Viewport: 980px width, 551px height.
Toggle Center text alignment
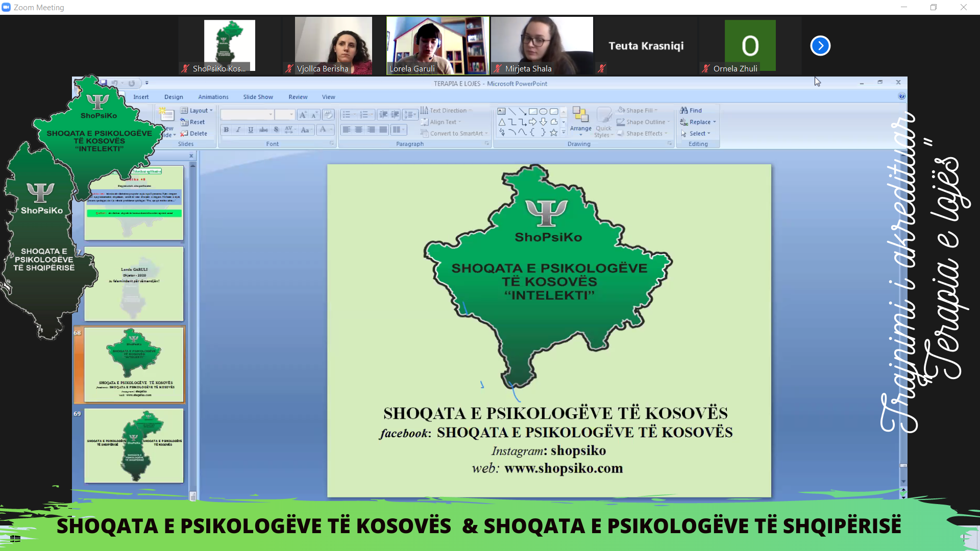(x=359, y=130)
